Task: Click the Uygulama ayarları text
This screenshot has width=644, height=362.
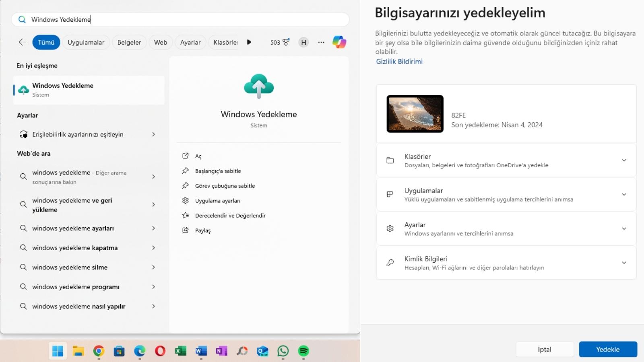Action: tap(218, 201)
